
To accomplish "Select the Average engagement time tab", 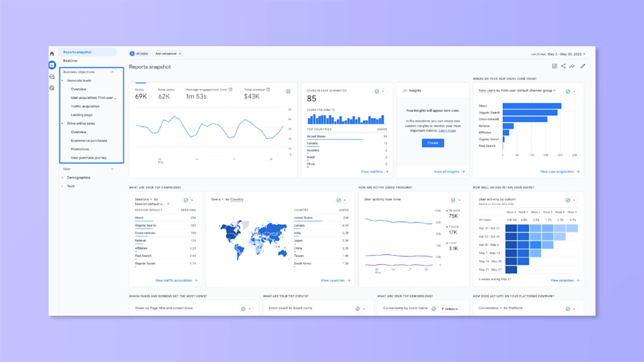I will click(x=209, y=93).
